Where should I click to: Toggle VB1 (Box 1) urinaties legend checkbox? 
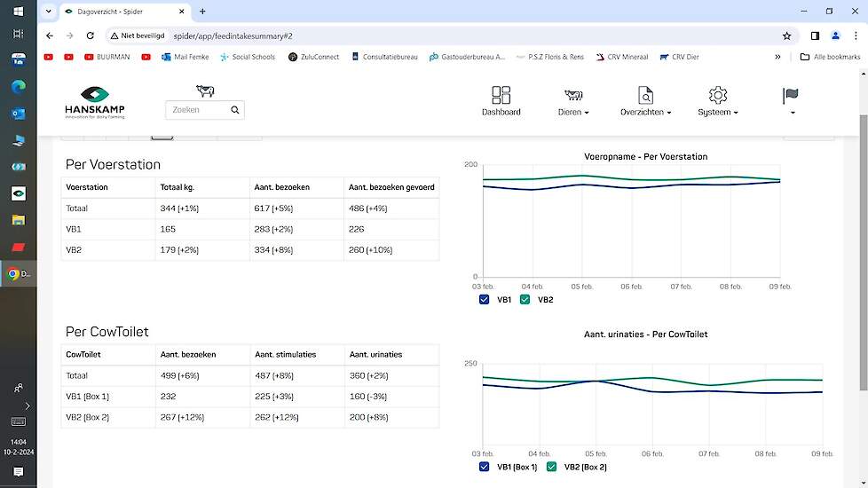click(484, 467)
